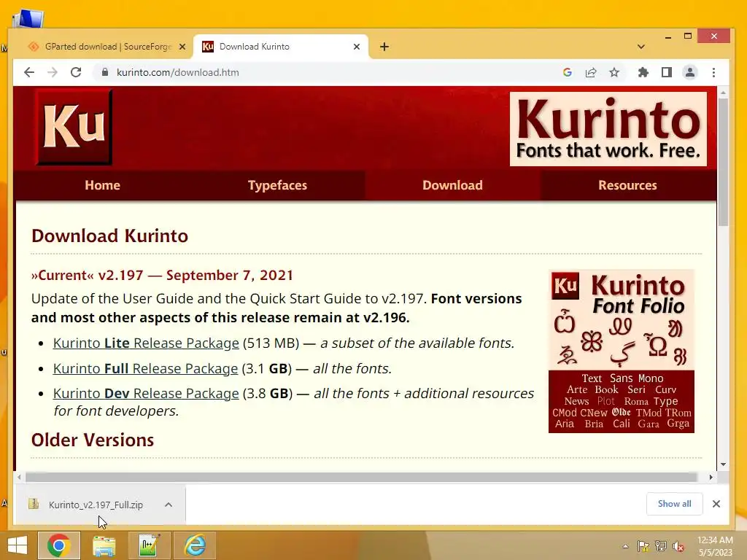The width and height of the screenshot is (747, 560).
Task: Click the Download Kurinto heading
Action: click(109, 236)
